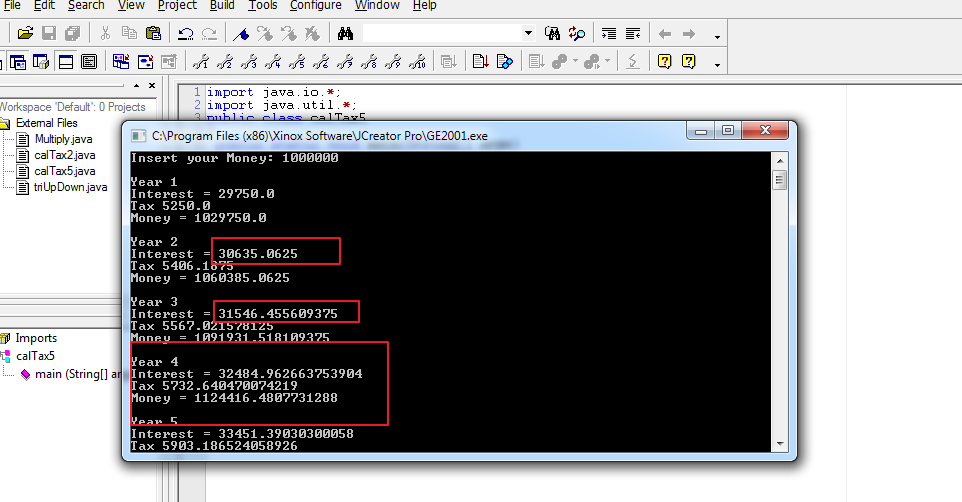Click the console scrollbar down arrow

780,444
